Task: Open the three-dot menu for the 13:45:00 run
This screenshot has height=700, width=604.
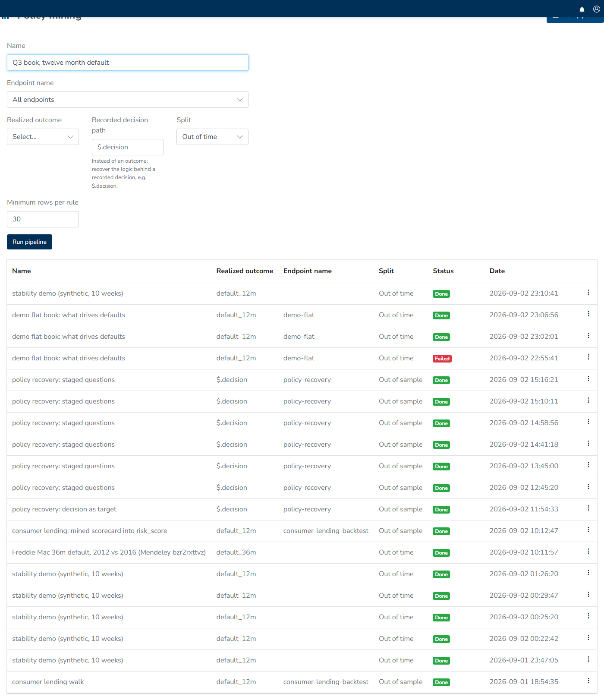Action: click(588, 465)
